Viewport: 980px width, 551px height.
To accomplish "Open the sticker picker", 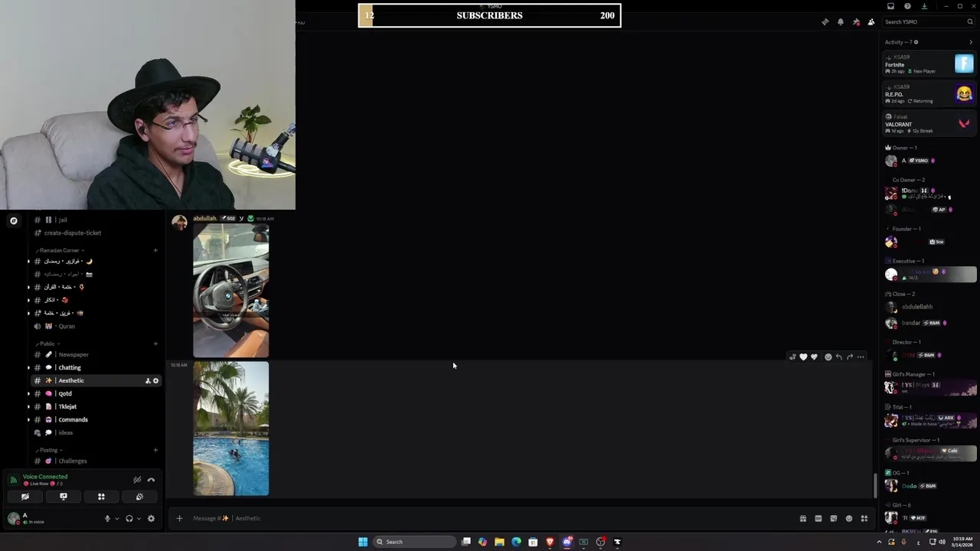I will pos(834,518).
